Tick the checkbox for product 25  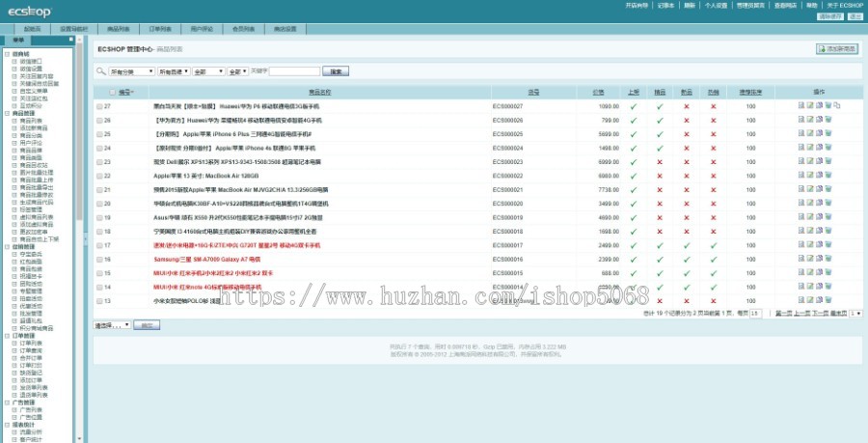[99, 134]
